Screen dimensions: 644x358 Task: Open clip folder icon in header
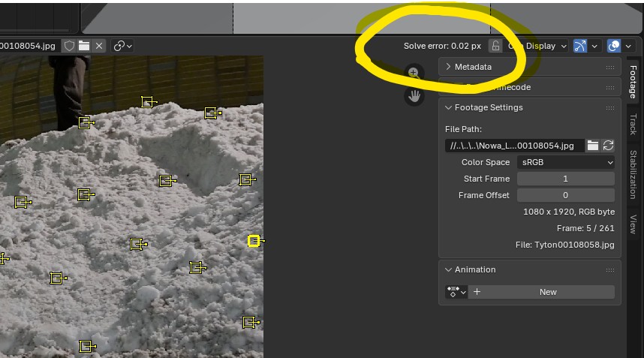tap(84, 46)
